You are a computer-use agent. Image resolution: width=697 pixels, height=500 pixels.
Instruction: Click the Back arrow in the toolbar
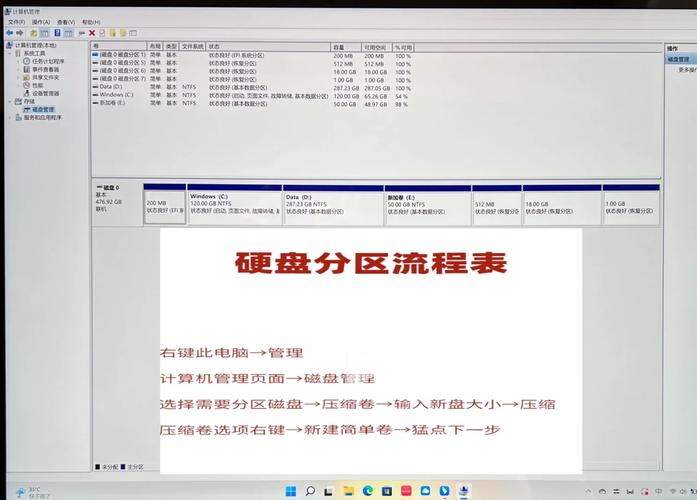click(9, 33)
